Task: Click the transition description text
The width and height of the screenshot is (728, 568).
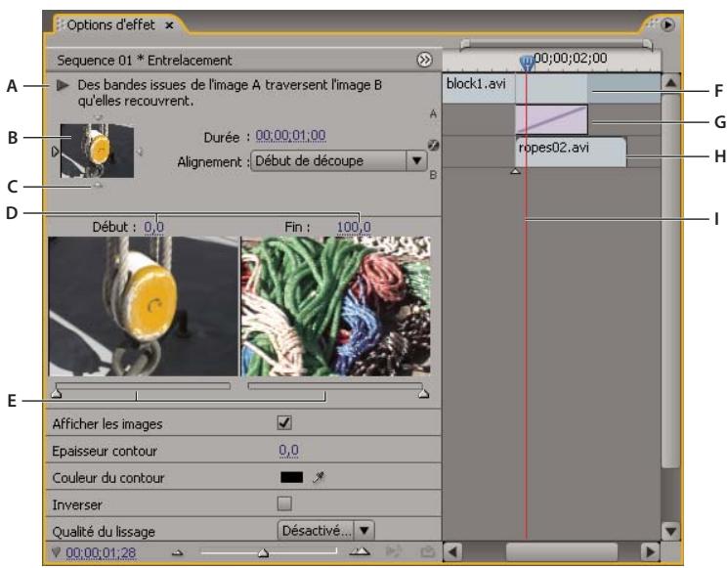Action: [230, 93]
